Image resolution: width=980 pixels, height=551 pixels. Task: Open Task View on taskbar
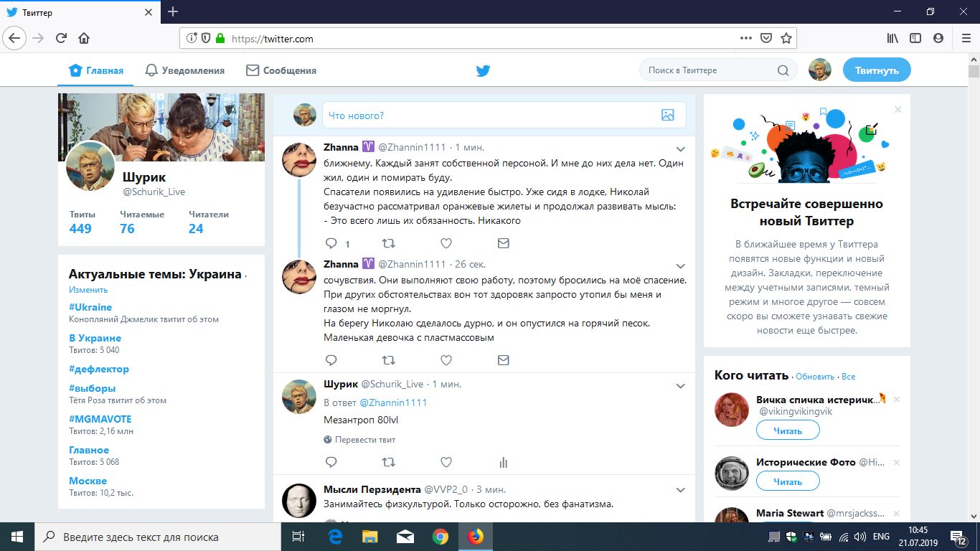(x=298, y=537)
